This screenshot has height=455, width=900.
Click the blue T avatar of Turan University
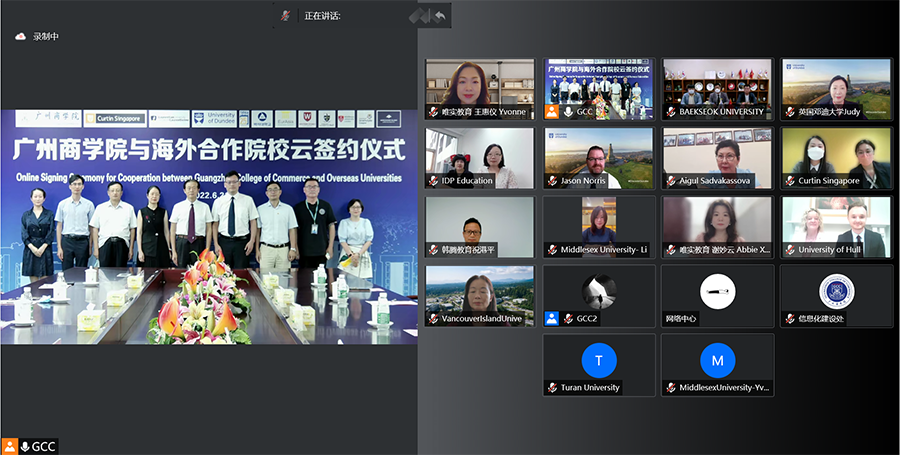599,359
